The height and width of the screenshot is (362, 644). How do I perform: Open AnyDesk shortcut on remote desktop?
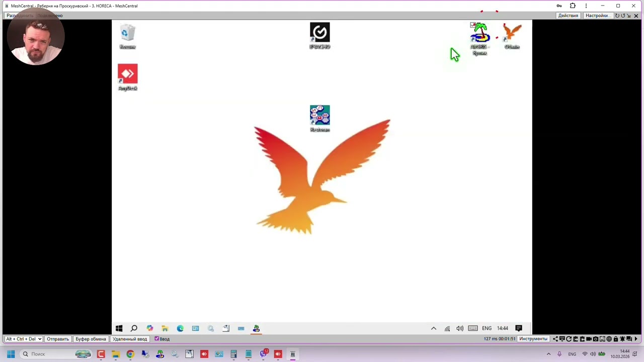click(128, 77)
